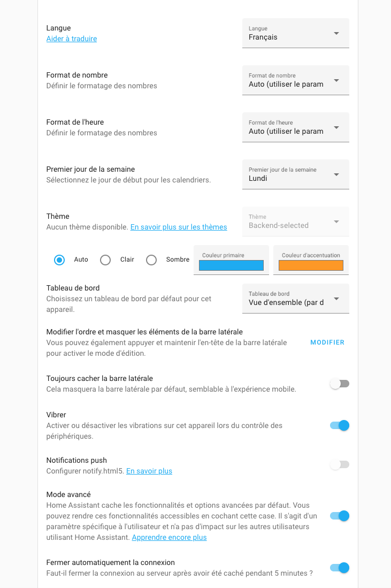
Task: Follow the Apprendre encore plus link
Action: 169,537
